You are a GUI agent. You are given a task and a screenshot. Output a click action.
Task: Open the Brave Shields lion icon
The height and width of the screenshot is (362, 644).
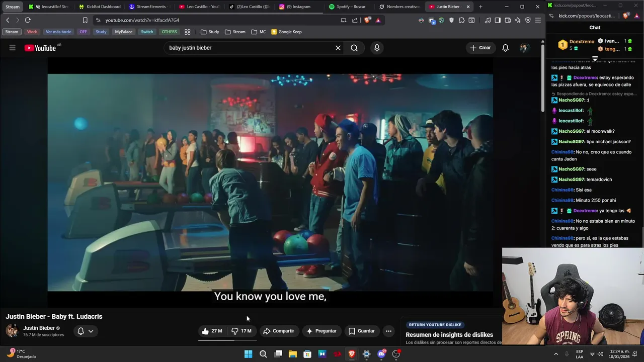(x=367, y=20)
